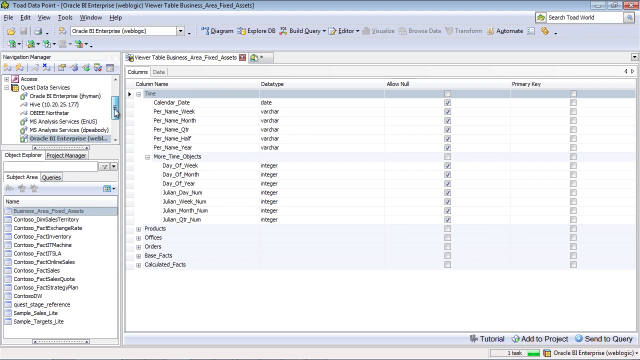The width and height of the screenshot is (640, 360).
Task: Toggle Allow Null for Julian_Qtr_Num
Action: tap(447, 220)
